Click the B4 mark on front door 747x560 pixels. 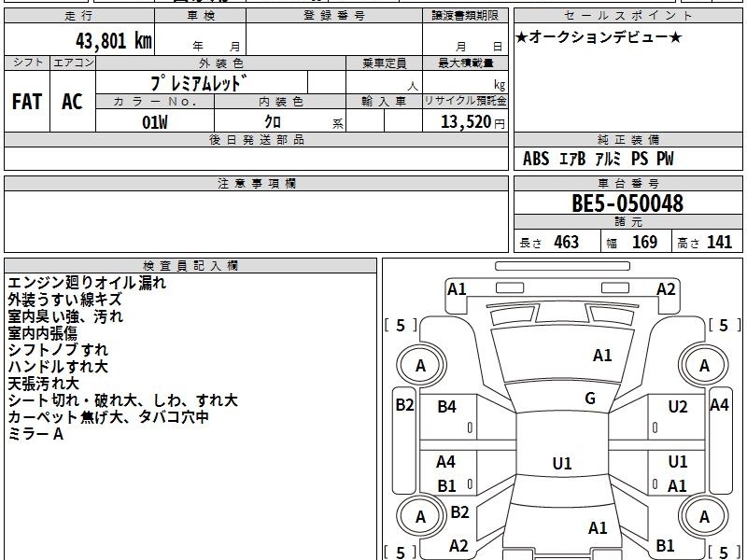[x=447, y=406]
